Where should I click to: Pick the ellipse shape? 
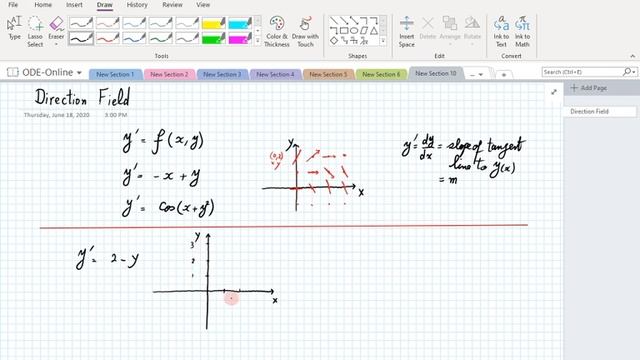point(354,31)
